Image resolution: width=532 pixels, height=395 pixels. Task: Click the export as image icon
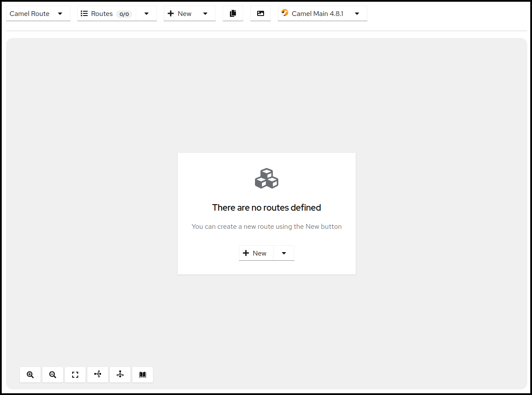pyautogui.click(x=261, y=13)
